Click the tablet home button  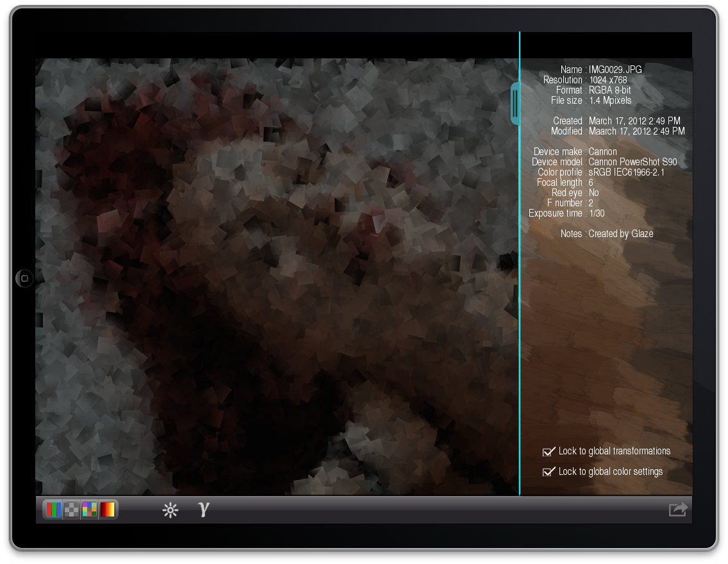click(x=24, y=279)
